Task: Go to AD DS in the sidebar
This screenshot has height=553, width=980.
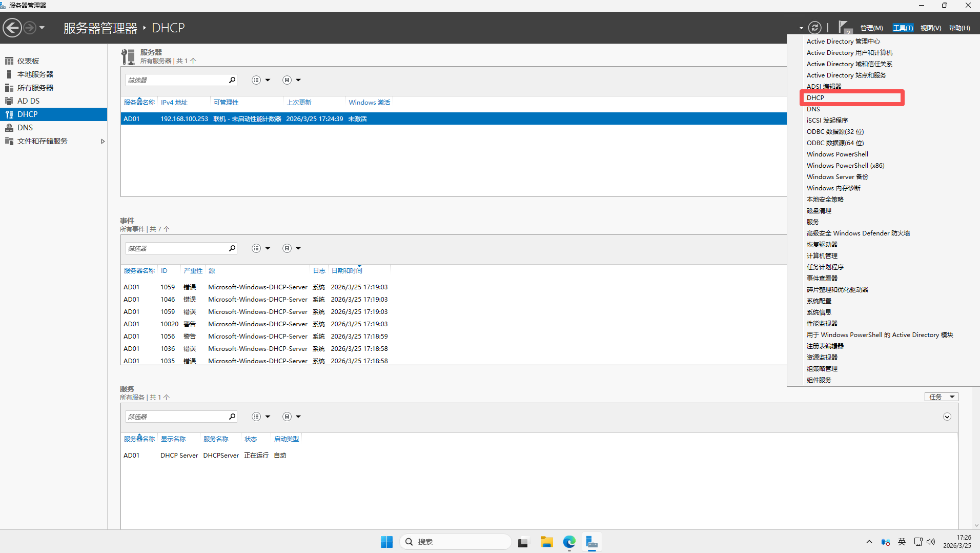Action: pyautogui.click(x=28, y=101)
